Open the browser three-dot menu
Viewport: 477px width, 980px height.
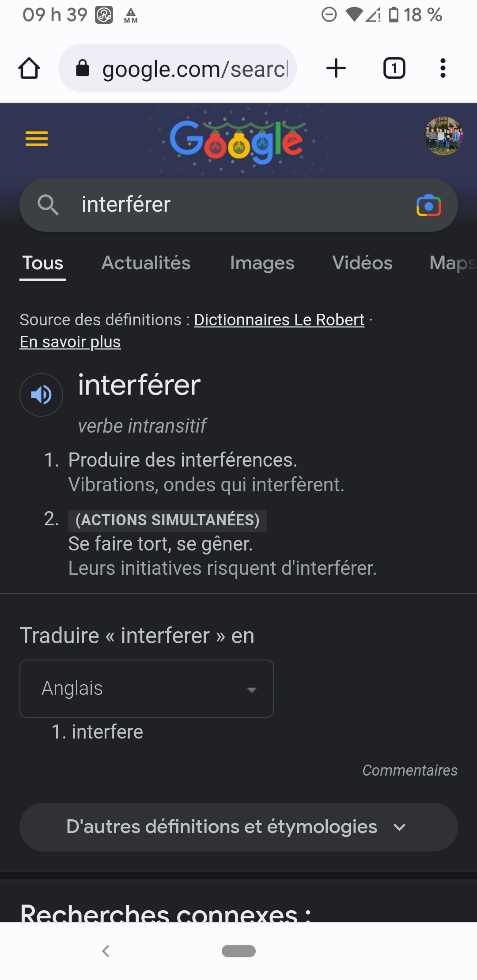click(x=443, y=68)
